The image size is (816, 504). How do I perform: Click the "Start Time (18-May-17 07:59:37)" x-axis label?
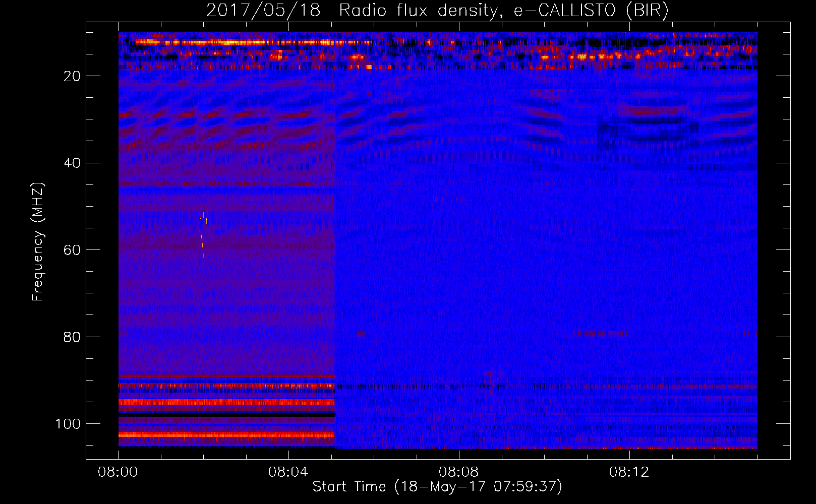pos(437,487)
